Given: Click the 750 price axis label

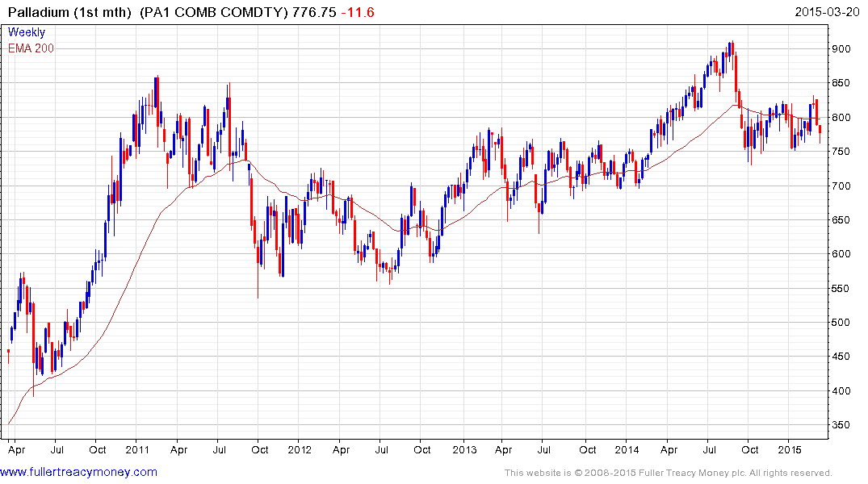Looking at the screenshot, I should (x=841, y=152).
